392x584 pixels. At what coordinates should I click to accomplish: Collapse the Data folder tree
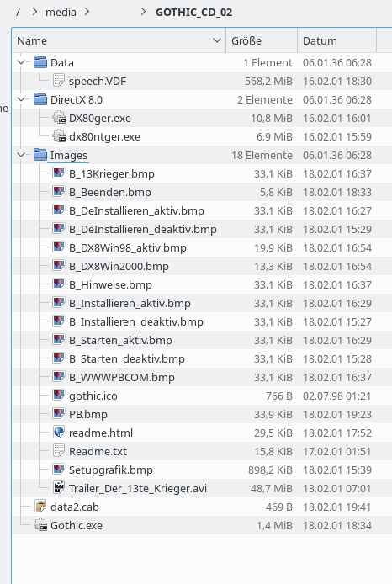pos(21,62)
